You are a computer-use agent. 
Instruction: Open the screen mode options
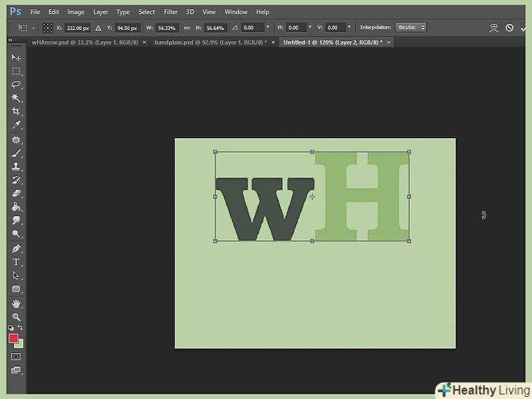[16, 370]
